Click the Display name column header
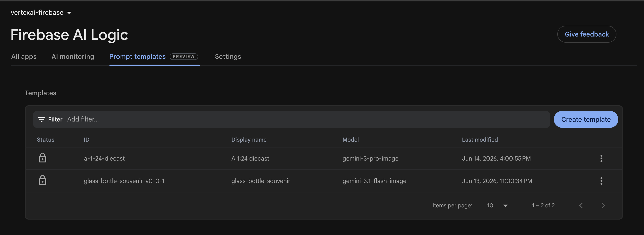 pos(249,140)
